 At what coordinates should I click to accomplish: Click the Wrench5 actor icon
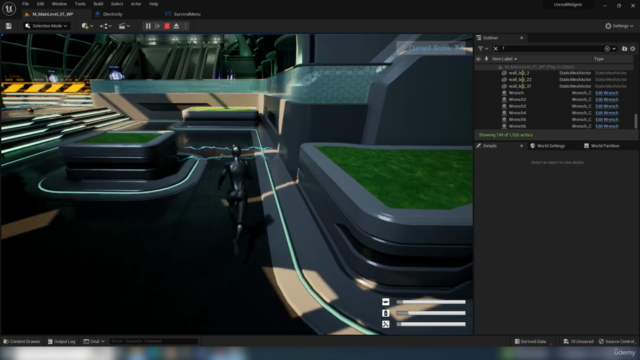(x=504, y=120)
